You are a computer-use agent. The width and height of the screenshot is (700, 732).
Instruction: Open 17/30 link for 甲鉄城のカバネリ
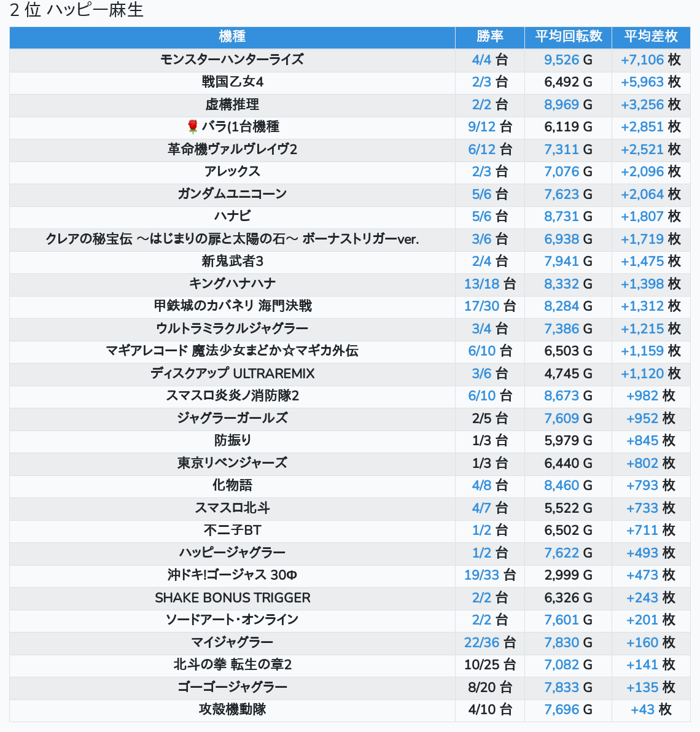click(x=481, y=306)
